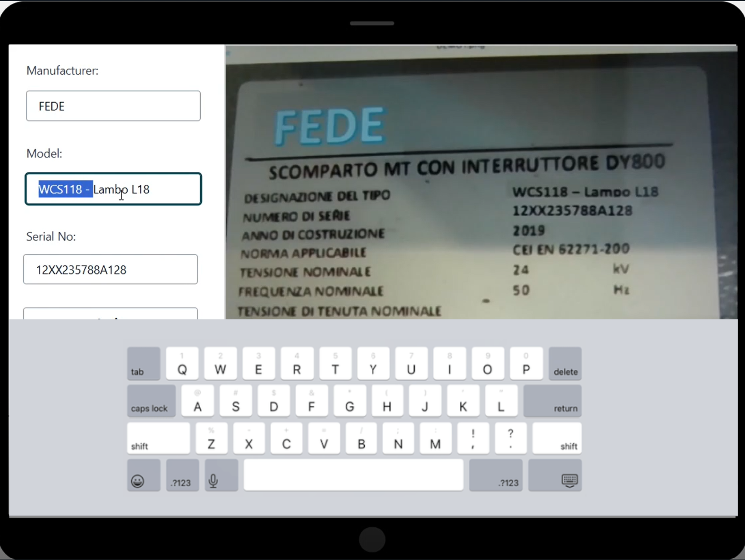The height and width of the screenshot is (560, 745).
Task: Tap the Y key
Action: [x=373, y=364]
